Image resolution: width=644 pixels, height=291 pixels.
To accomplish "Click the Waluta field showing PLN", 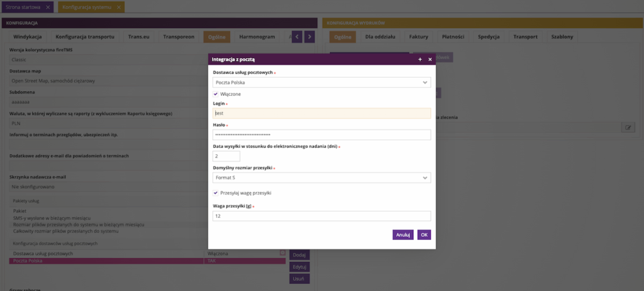I will point(109,123).
